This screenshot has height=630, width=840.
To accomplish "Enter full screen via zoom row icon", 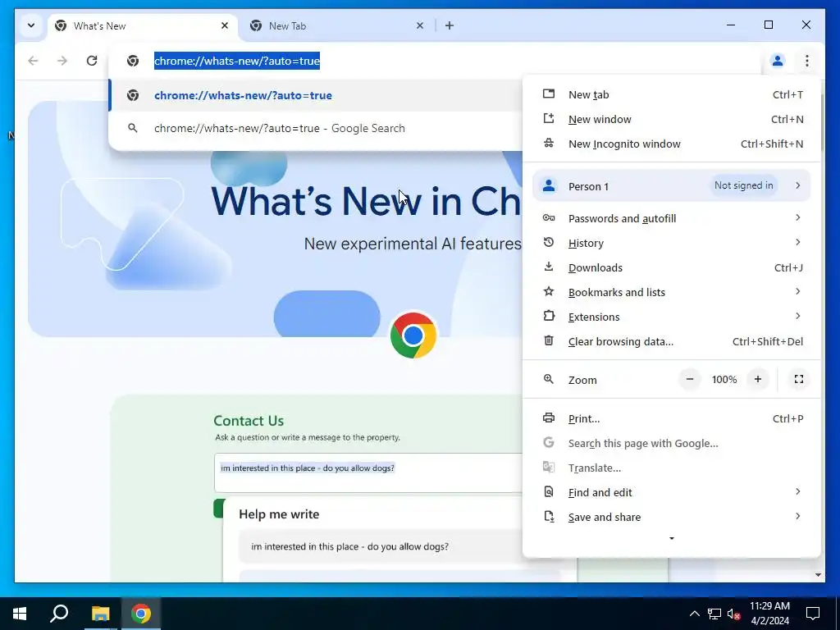I will [799, 379].
